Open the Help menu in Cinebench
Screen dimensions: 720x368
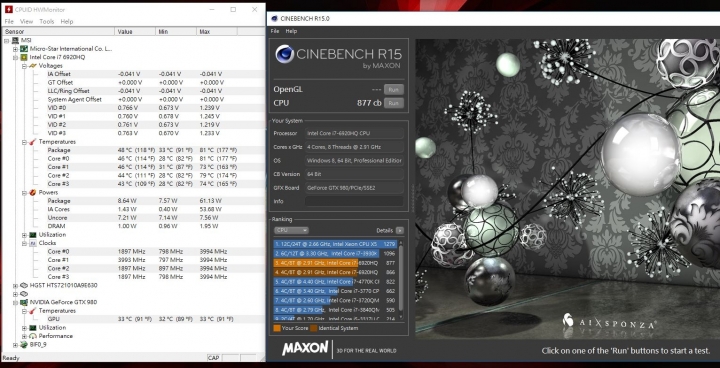click(x=291, y=31)
